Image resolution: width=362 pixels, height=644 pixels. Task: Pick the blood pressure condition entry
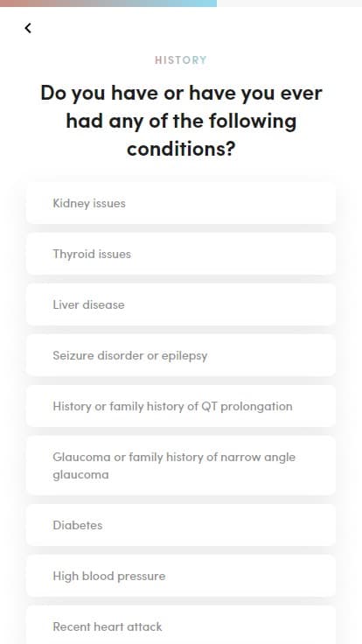point(181,576)
